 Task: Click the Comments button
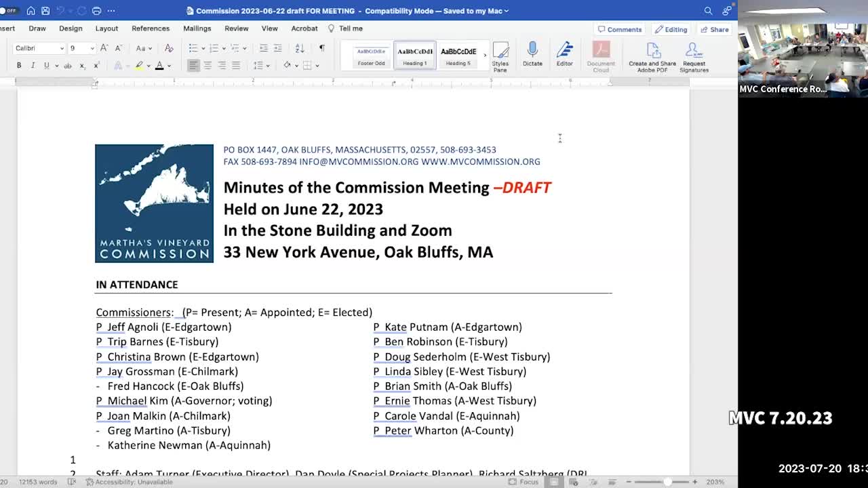[620, 29]
